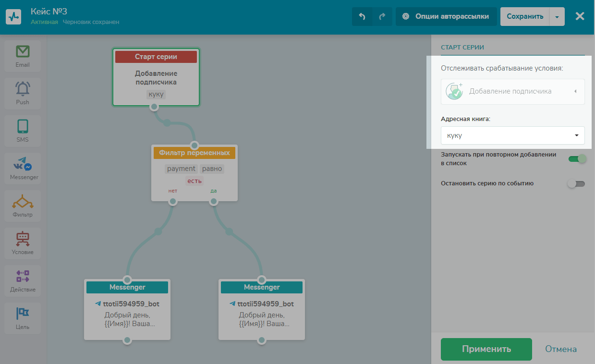Click the redo arrow button

(382, 16)
